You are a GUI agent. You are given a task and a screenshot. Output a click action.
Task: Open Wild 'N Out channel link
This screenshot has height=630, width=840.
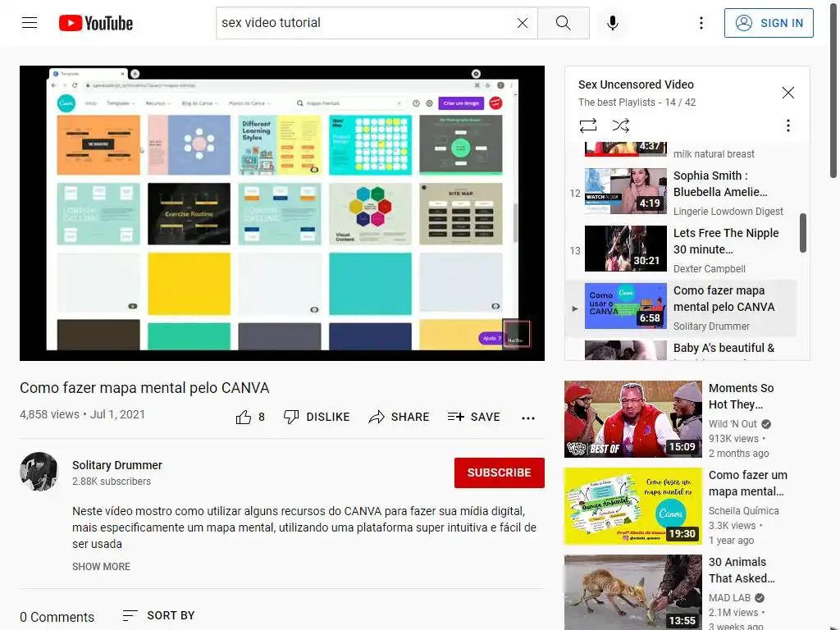[733, 424]
